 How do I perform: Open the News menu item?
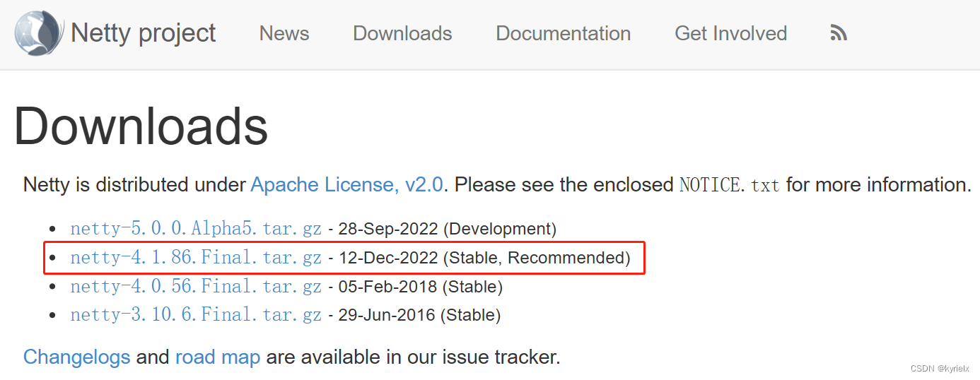[x=284, y=33]
